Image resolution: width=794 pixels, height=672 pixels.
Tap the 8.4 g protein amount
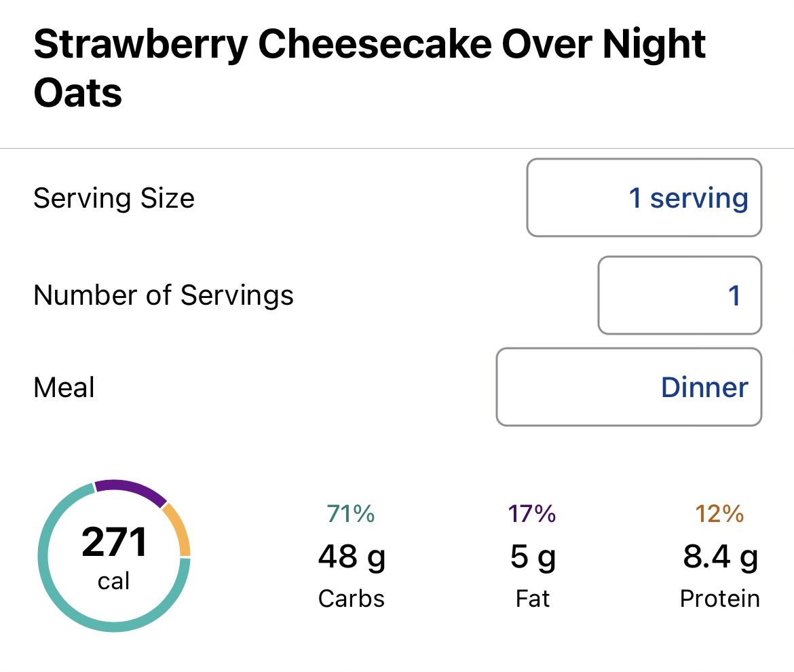(719, 557)
